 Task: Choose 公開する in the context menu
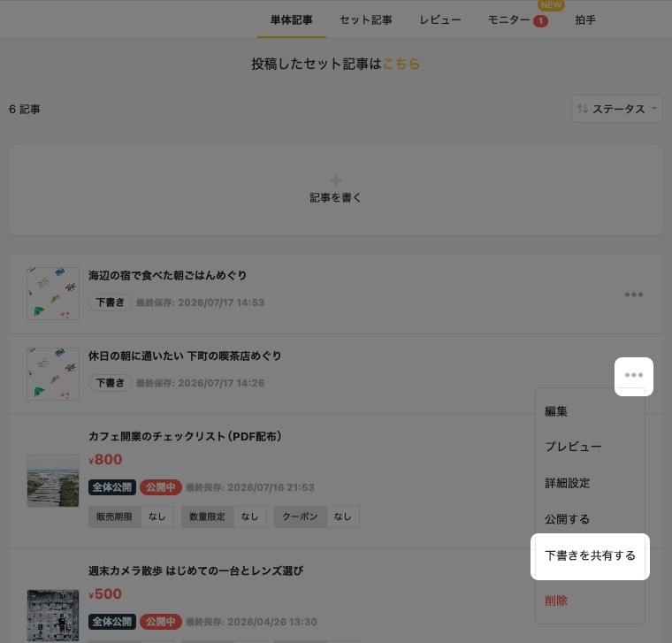coord(567,519)
